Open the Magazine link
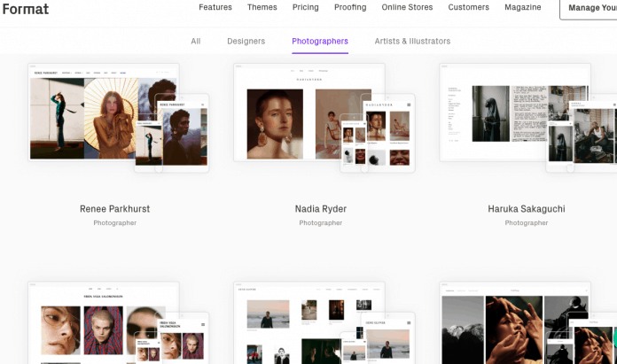The width and height of the screenshot is (617, 364). pos(522,7)
